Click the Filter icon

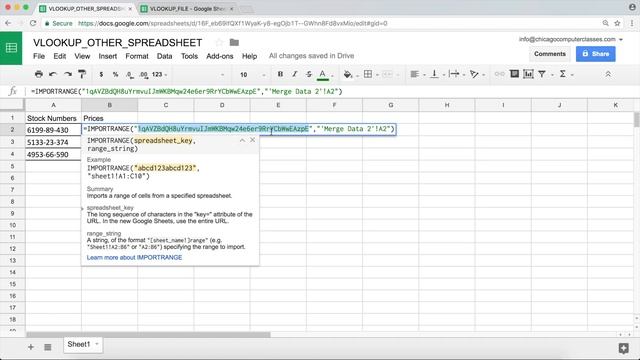(x=542, y=74)
